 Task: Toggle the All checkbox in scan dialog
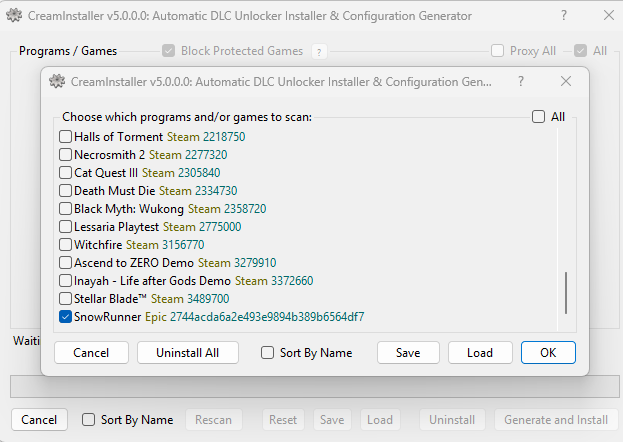pyautogui.click(x=538, y=117)
